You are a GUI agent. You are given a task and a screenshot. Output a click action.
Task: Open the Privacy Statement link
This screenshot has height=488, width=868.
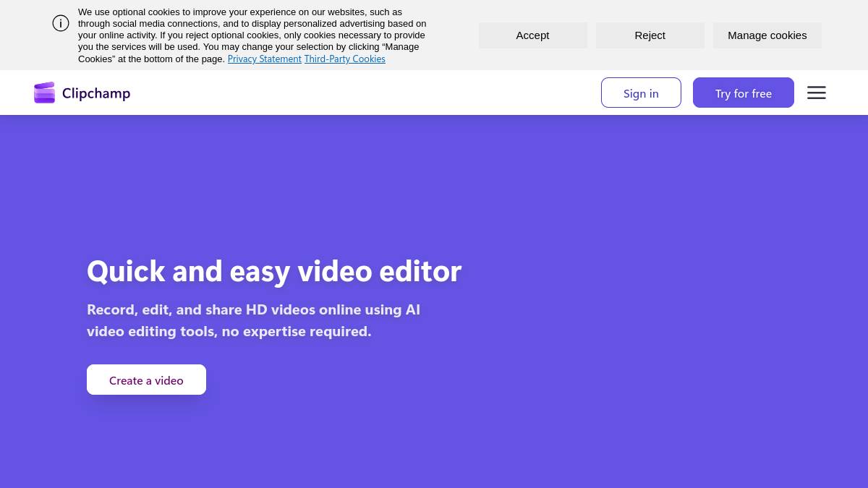264,59
